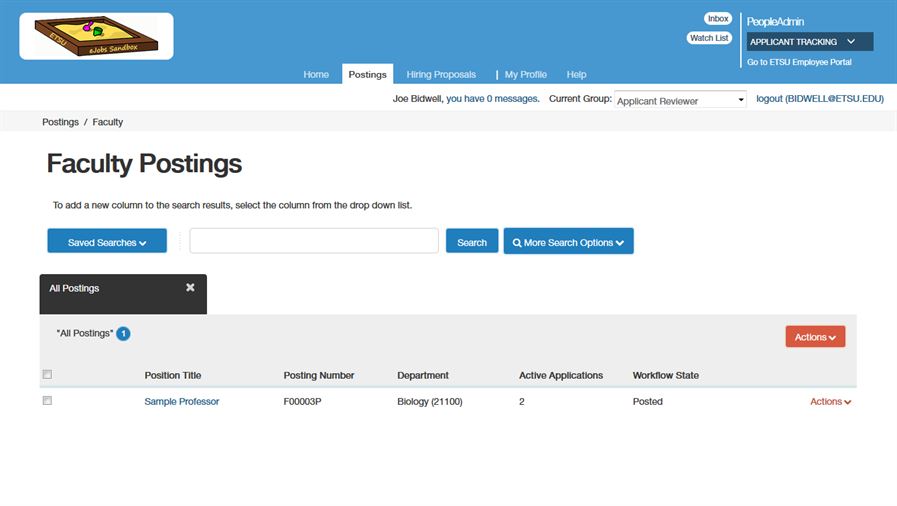Open the Sample Professor row Actions menu
897x506 pixels.
point(830,402)
